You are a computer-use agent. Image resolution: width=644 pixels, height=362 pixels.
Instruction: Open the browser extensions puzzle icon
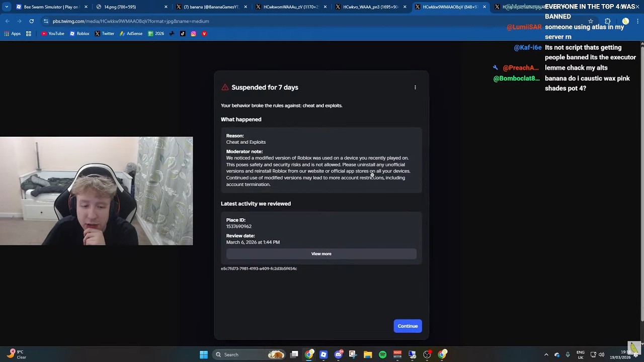coord(608,21)
